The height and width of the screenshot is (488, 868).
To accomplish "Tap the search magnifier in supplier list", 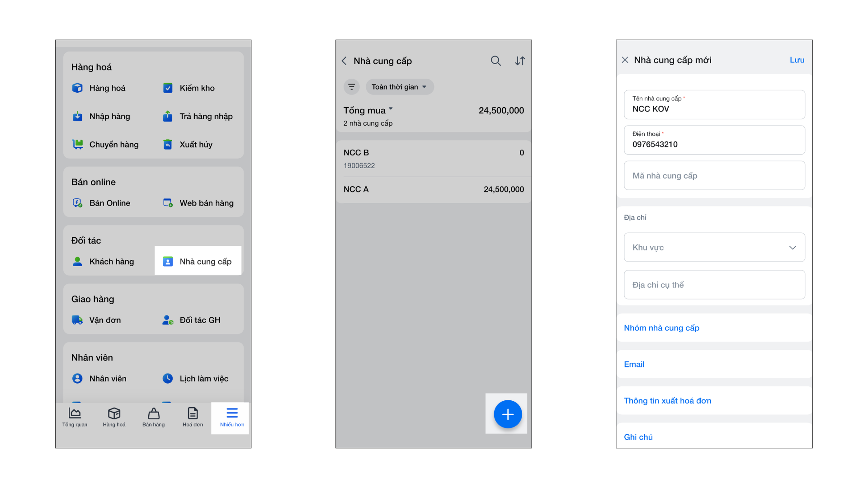I will coord(495,61).
